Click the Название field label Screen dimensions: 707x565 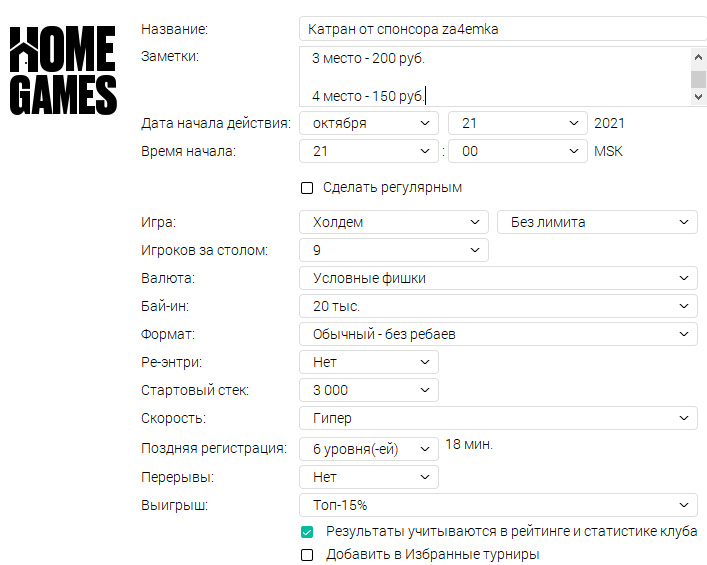174,29
